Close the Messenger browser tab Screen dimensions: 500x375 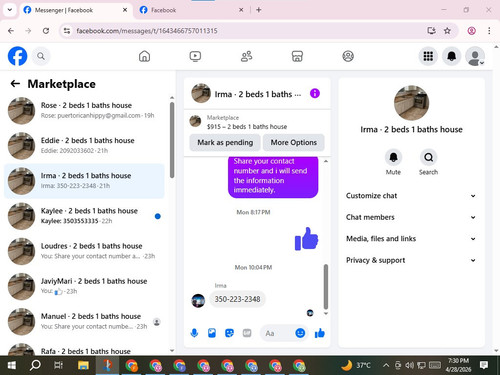coord(125,10)
